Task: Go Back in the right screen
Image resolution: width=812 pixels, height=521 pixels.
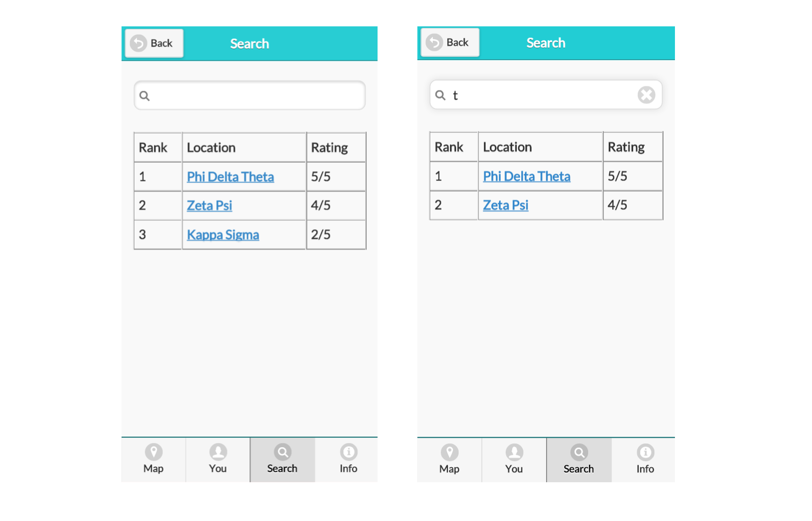Action: 450,42
